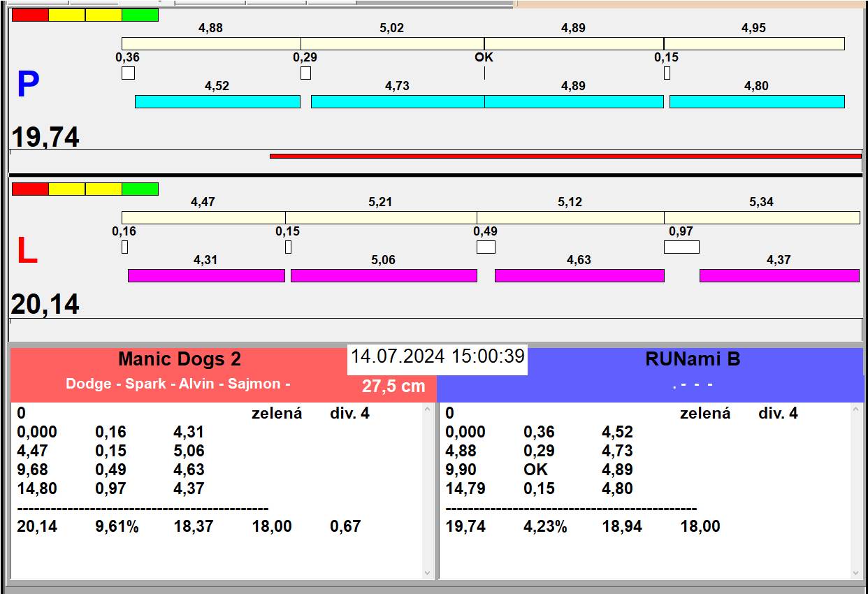Click the red start light in lane L
The width and height of the screenshot is (868, 594).
(x=30, y=189)
